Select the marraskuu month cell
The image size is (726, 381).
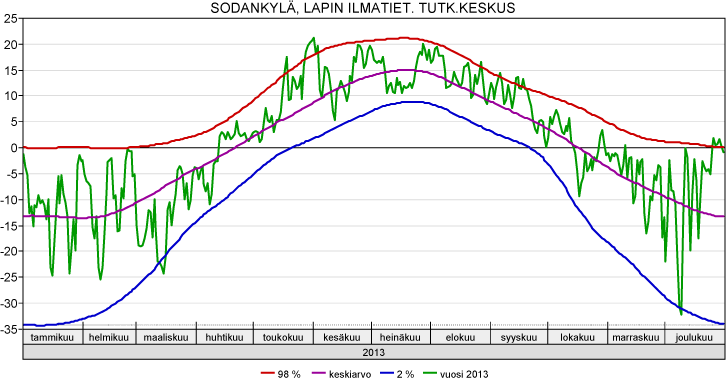636,337
